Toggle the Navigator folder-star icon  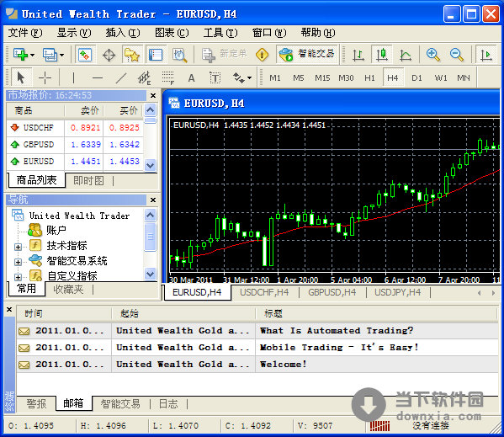click(132, 55)
